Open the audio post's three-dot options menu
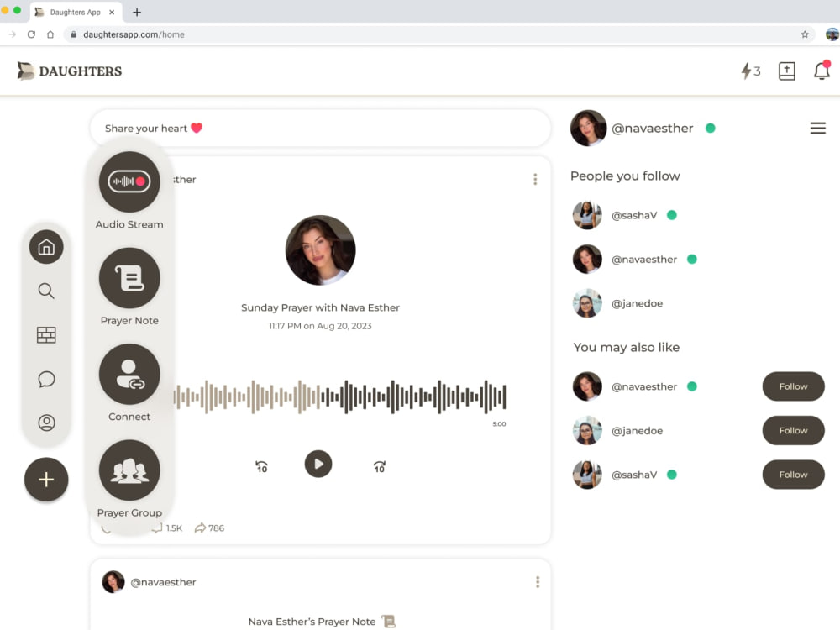840x630 pixels. (x=535, y=179)
